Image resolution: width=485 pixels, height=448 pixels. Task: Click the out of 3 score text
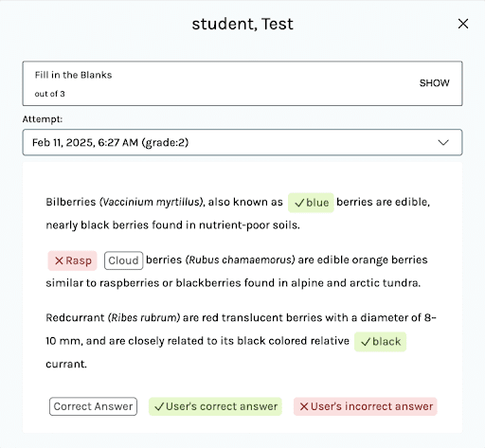49,94
